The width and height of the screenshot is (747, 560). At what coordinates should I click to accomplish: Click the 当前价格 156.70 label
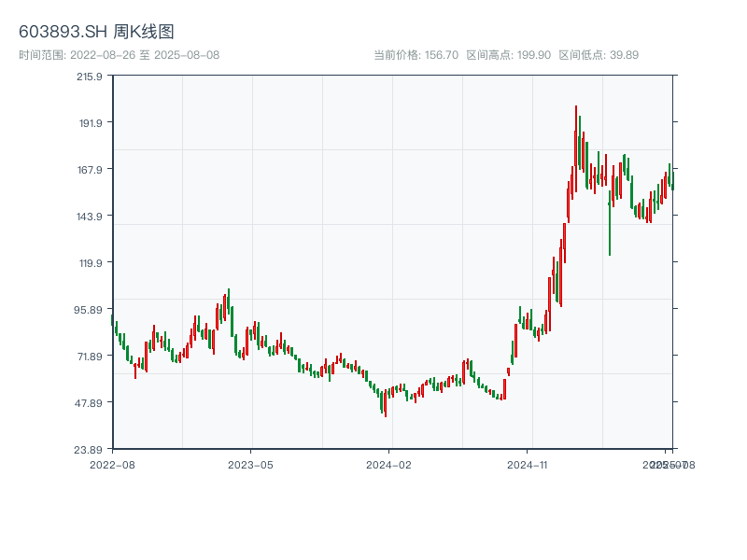(x=416, y=55)
